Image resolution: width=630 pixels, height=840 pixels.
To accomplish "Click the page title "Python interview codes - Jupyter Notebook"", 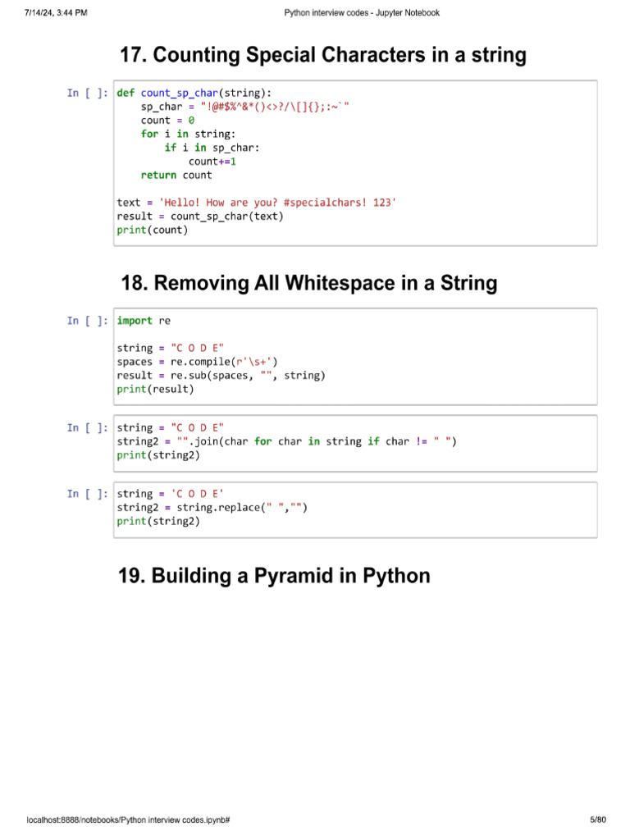I will tap(362, 13).
